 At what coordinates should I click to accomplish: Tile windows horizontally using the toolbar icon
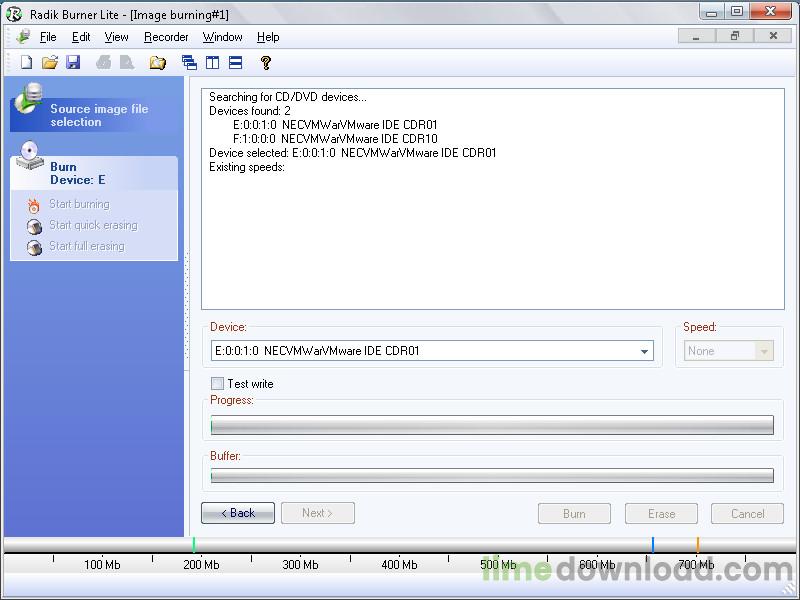click(235, 62)
